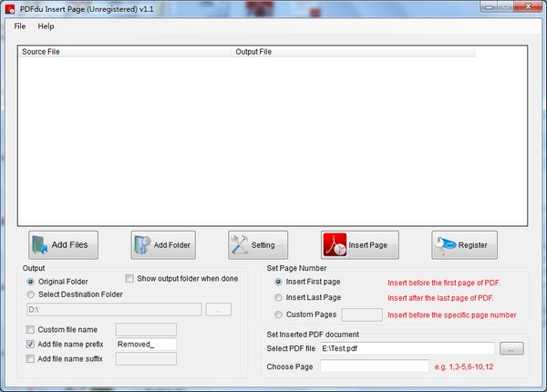Open the File menu
This screenshot has width=547, height=392.
20,26
